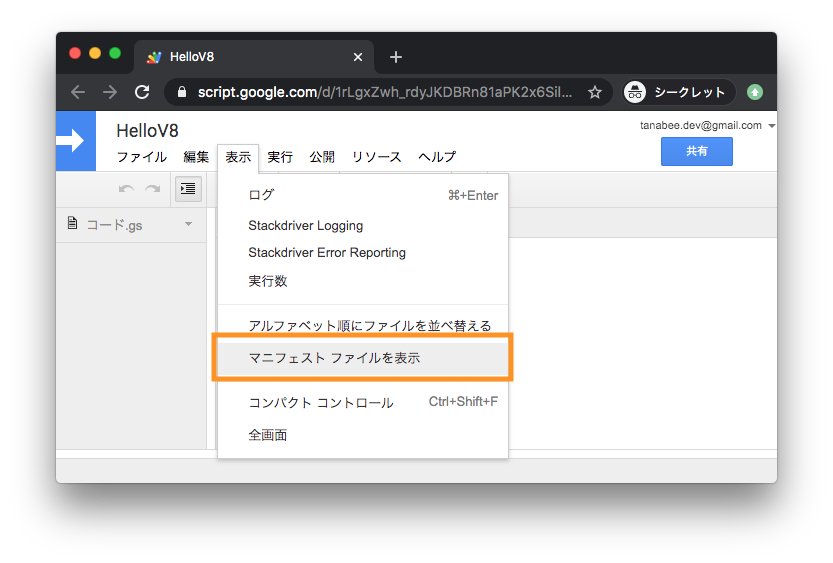
Task: Select アルファベット順にファイルを並べ替える
Action: point(363,325)
